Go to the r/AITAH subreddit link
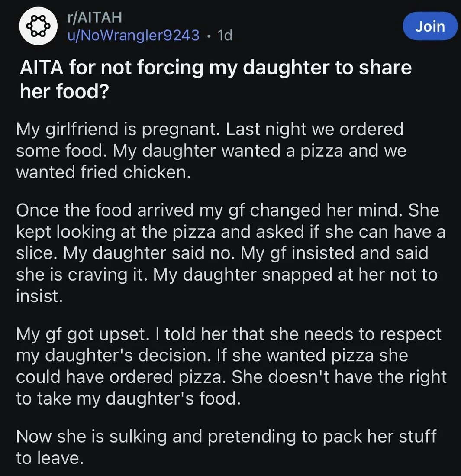The height and width of the screenshot is (476, 461). click(94, 17)
